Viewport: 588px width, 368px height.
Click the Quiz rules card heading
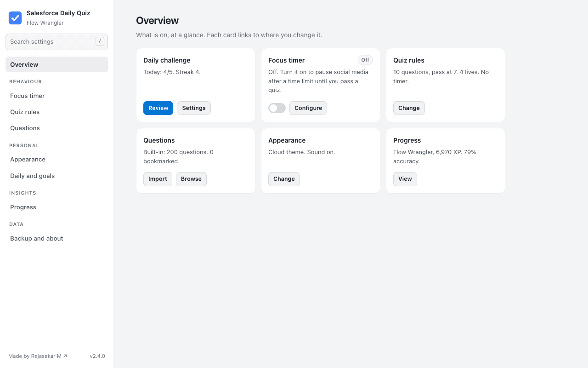click(x=409, y=60)
